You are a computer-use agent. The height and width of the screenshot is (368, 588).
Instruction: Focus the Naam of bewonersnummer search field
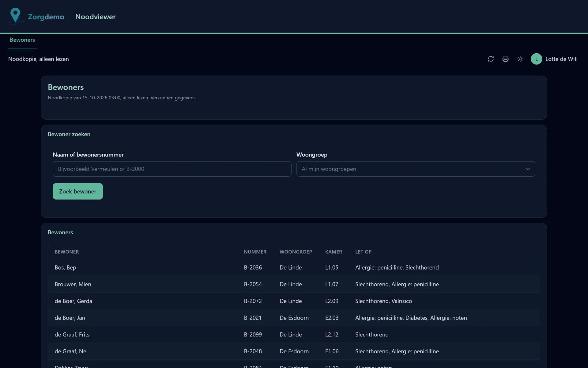[x=172, y=169]
